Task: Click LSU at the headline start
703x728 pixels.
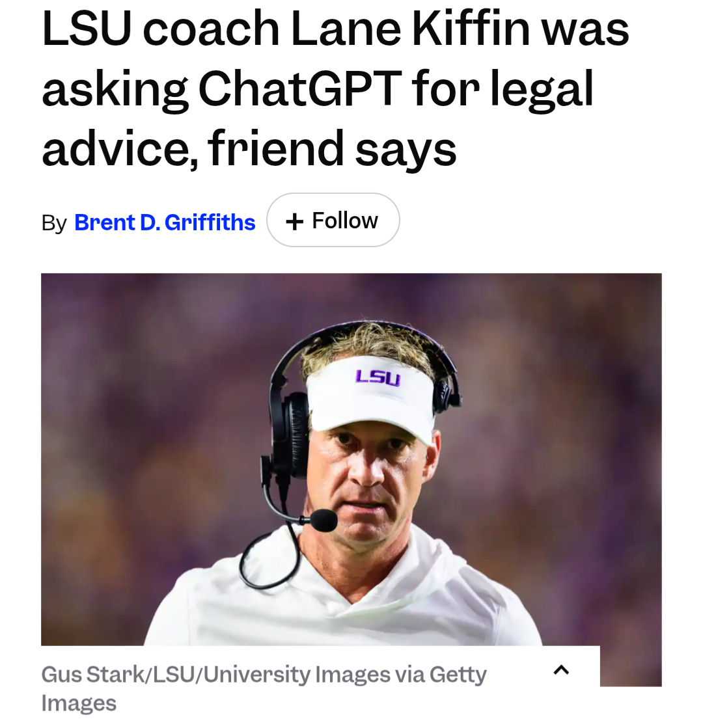Action: click(87, 29)
